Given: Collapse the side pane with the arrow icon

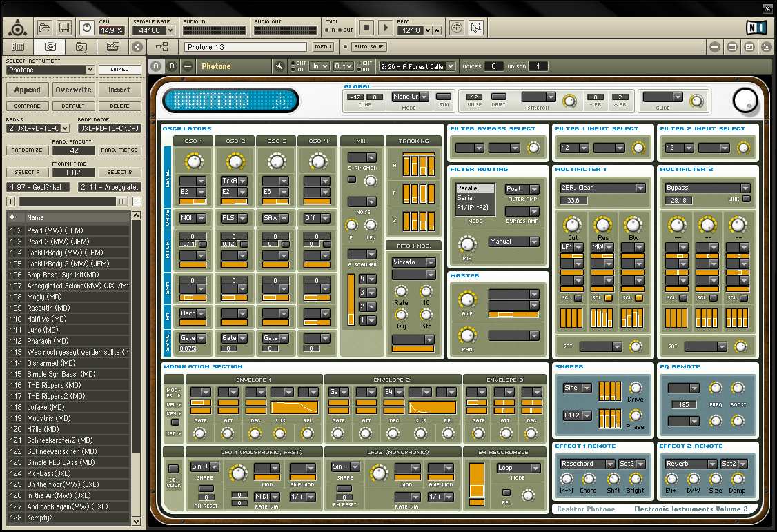Looking at the screenshot, I should 138,47.
